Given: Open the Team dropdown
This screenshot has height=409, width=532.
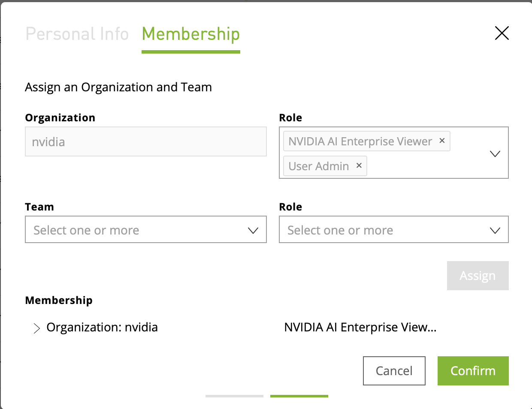Looking at the screenshot, I should pyautogui.click(x=146, y=229).
